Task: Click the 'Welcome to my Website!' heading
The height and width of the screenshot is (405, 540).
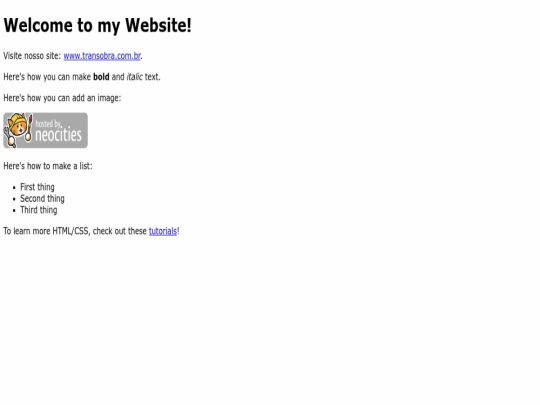Action: tap(97, 25)
